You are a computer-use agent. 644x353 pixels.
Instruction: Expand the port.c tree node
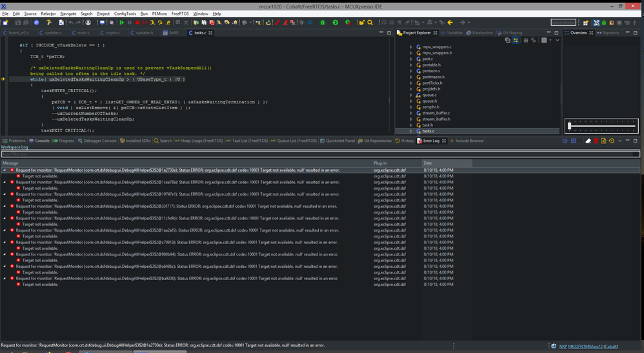coord(411,59)
